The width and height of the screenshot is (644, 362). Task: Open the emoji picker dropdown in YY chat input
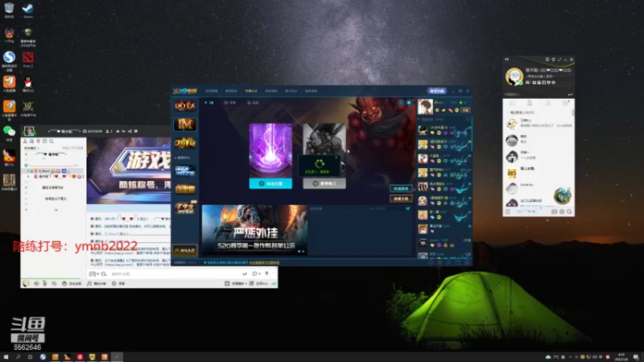[x=93, y=274]
